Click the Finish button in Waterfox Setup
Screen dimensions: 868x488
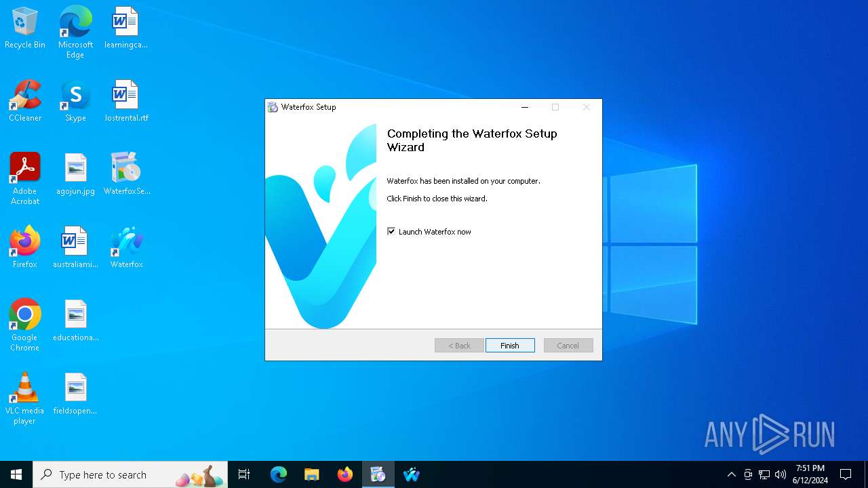click(510, 346)
